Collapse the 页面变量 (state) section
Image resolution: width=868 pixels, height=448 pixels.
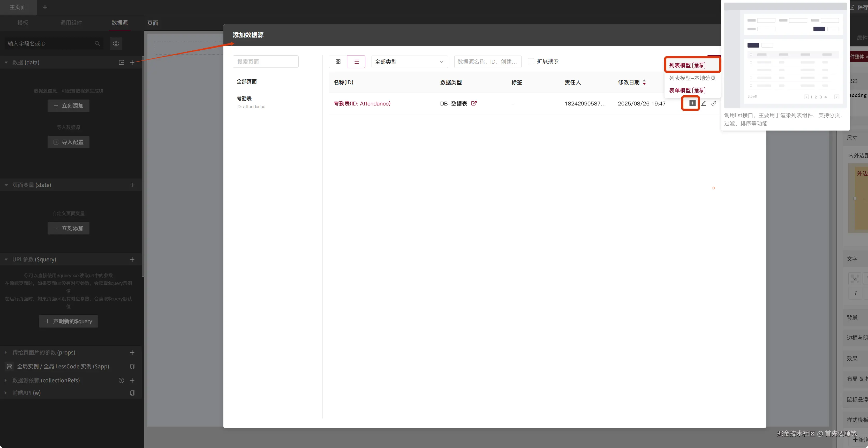click(x=6, y=185)
